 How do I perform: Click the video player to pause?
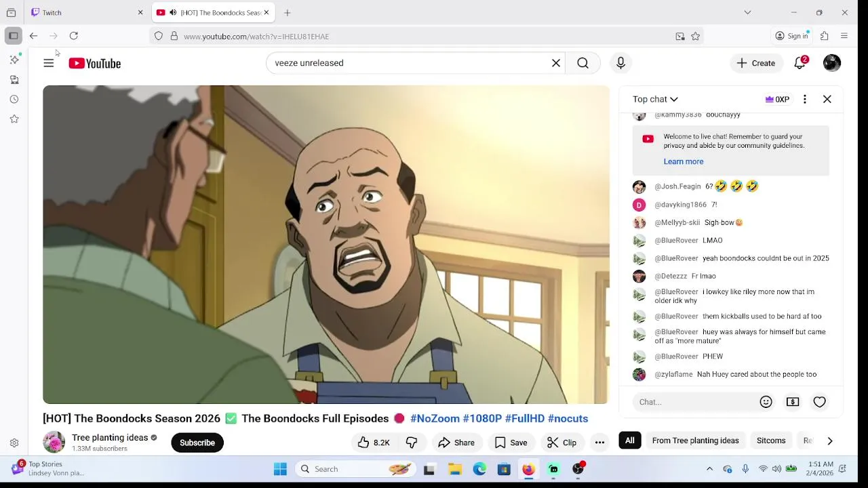point(326,245)
